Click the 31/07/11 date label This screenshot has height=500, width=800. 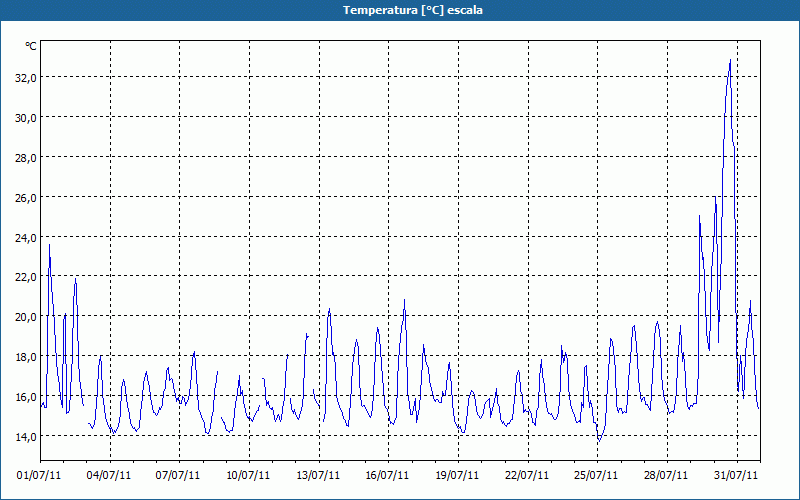pos(736,476)
